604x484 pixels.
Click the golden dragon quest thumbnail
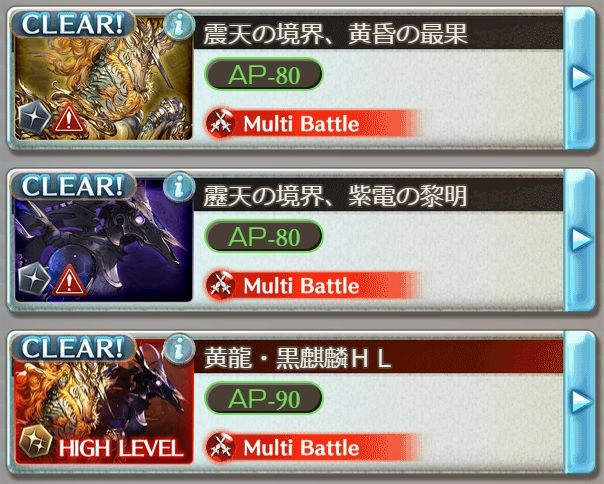103,78
